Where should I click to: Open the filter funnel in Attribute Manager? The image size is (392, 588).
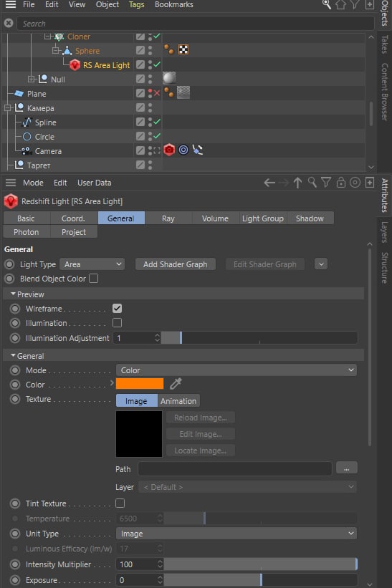(x=326, y=183)
